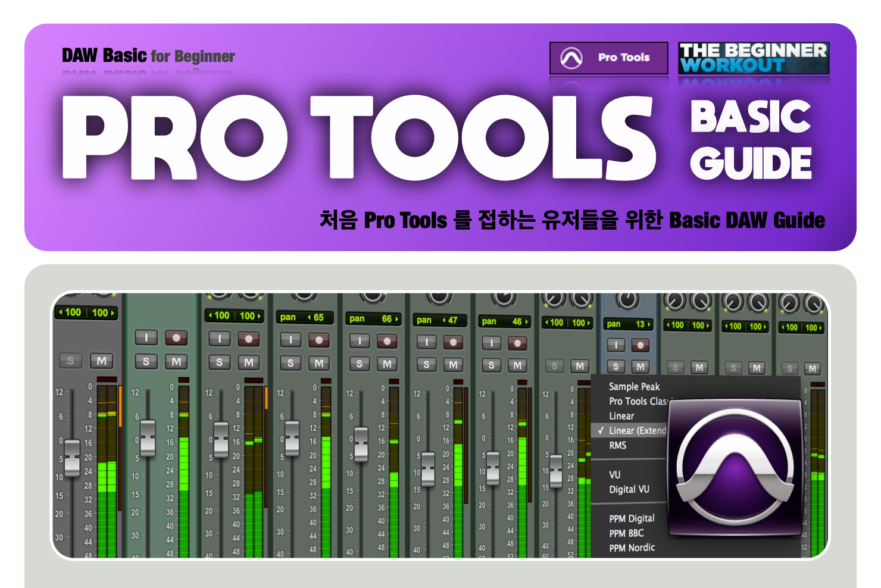Choose Sample Peak meter type

click(x=634, y=386)
